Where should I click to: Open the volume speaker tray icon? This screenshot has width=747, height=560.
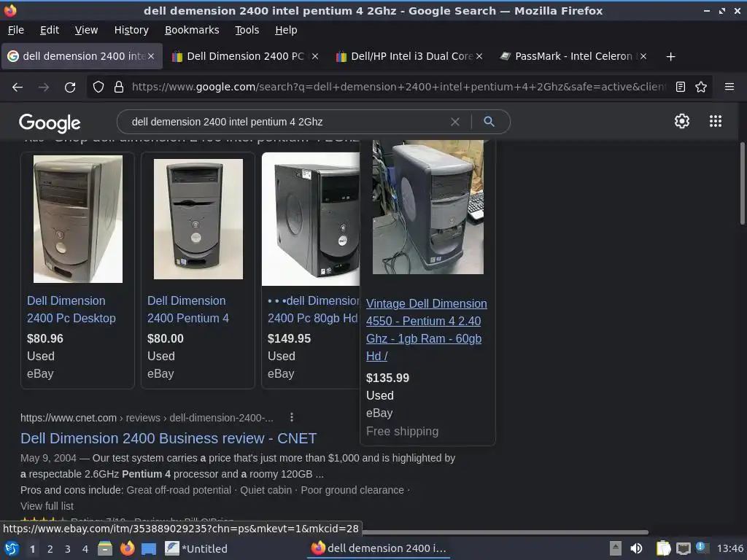[x=636, y=548]
